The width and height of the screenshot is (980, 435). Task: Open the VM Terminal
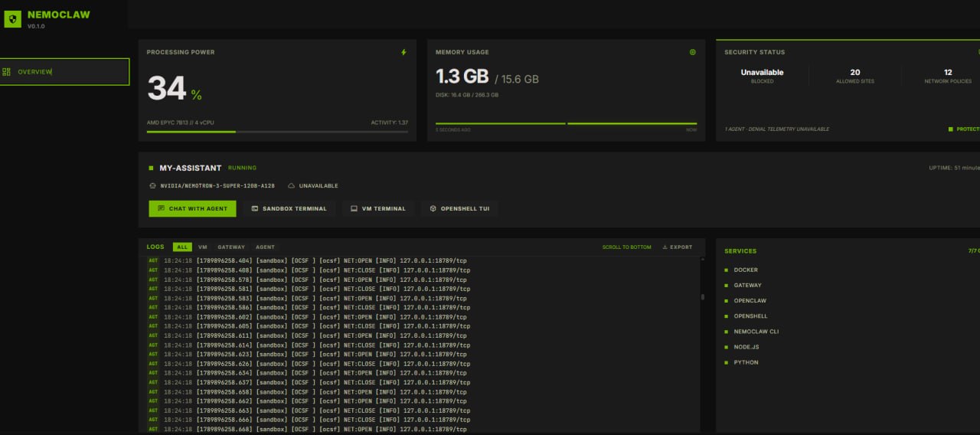pyautogui.click(x=378, y=208)
